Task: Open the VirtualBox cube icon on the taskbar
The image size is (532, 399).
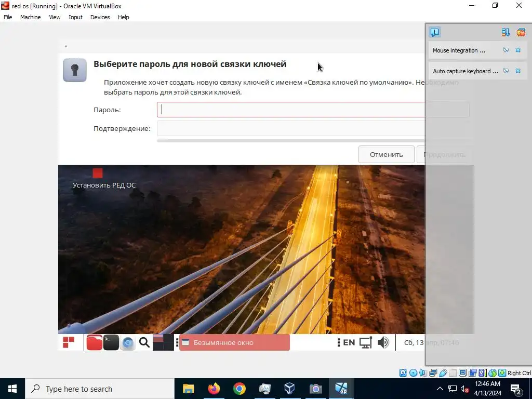Action: point(290,389)
